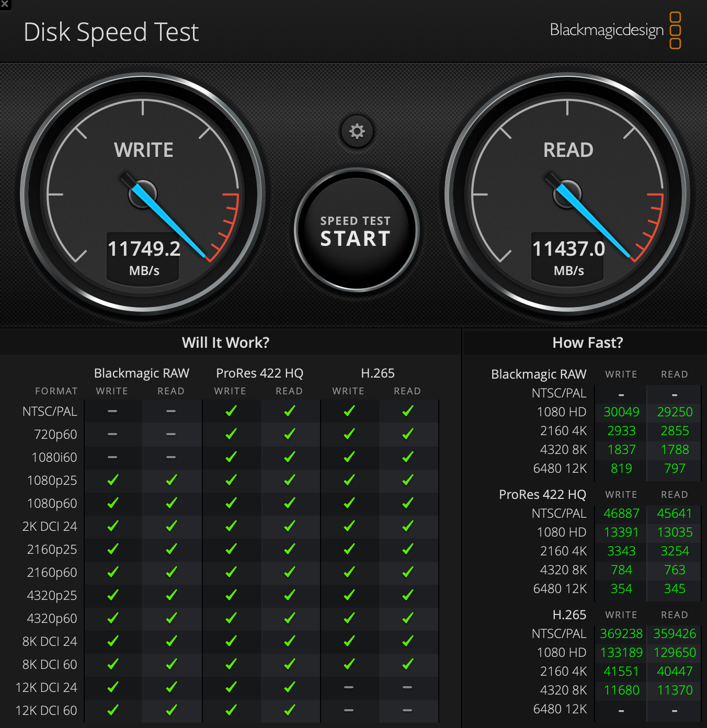Click the Blackmagic RAW header in Will It Work
This screenshot has width=707, height=728.
[x=142, y=373]
